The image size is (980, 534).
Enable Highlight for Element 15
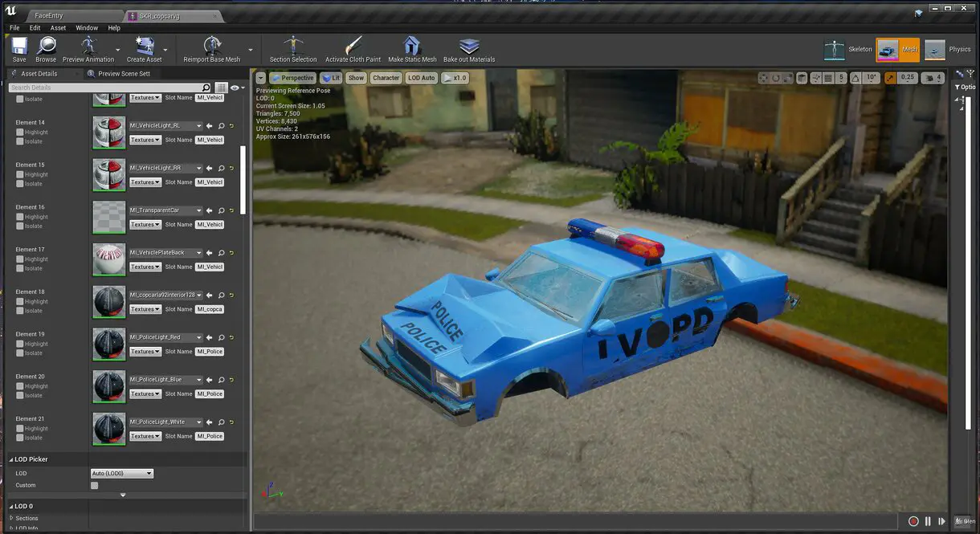(20, 174)
